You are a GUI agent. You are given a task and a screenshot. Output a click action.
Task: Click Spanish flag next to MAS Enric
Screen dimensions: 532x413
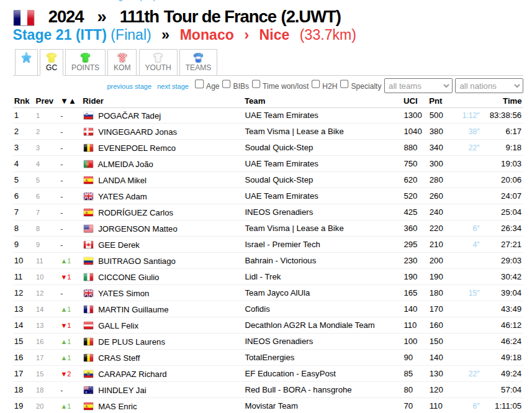[88, 406]
